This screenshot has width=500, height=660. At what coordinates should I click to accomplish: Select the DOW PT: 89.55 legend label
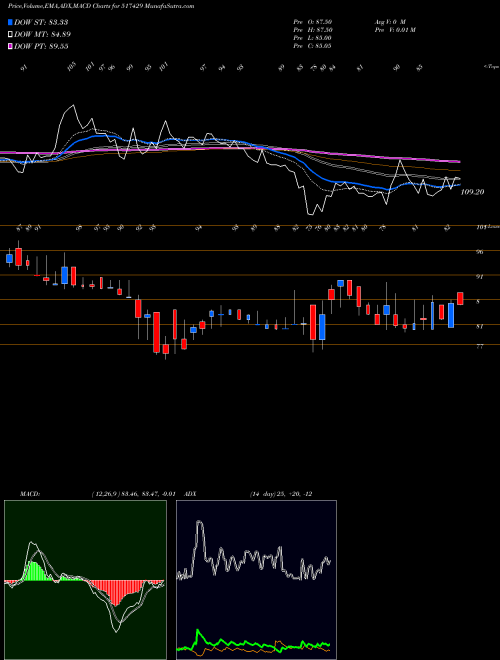click(x=41, y=46)
